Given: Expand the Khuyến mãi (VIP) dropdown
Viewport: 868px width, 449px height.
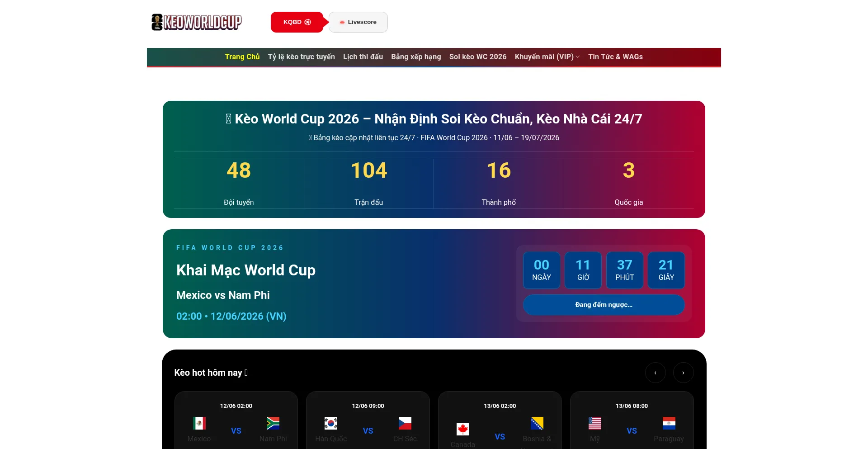Looking at the screenshot, I should click(547, 57).
